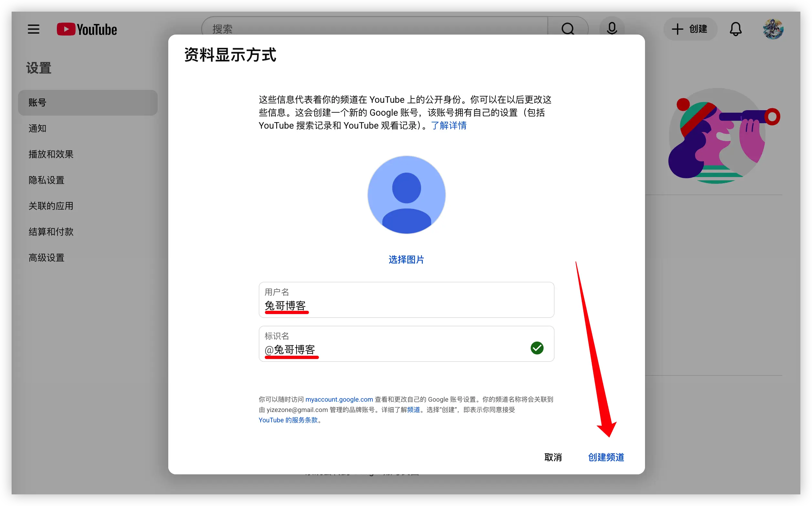Click the default blue profile picture placeholder
This screenshot has height=506, width=812.
(406, 195)
